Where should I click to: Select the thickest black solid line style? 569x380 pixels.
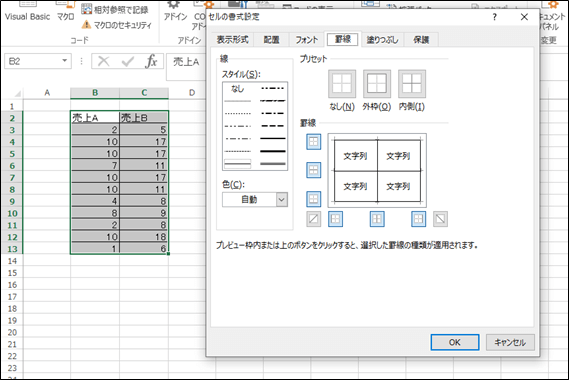click(273, 151)
